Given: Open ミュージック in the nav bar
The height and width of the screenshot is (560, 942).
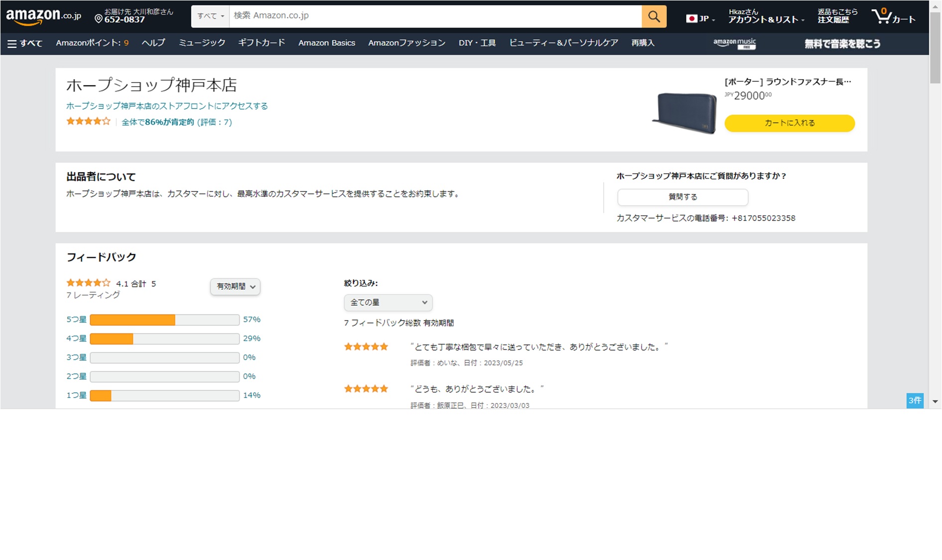Looking at the screenshot, I should (202, 43).
